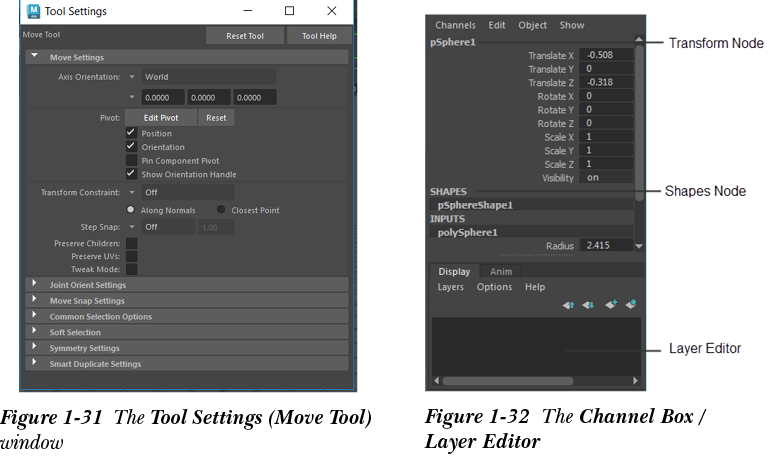Uncheck the Show Orientation Handle checkbox
Image resolution: width=770 pixels, height=463 pixels.
pyautogui.click(x=131, y=173)
